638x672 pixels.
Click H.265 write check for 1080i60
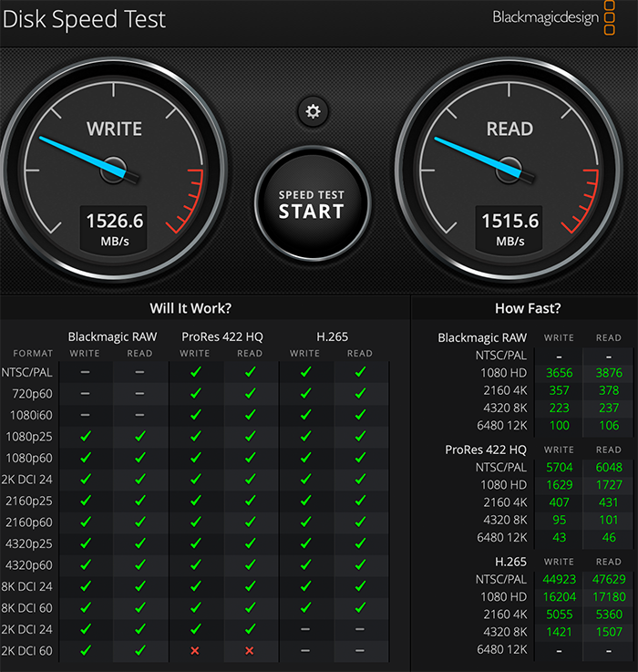coord(305,415)
